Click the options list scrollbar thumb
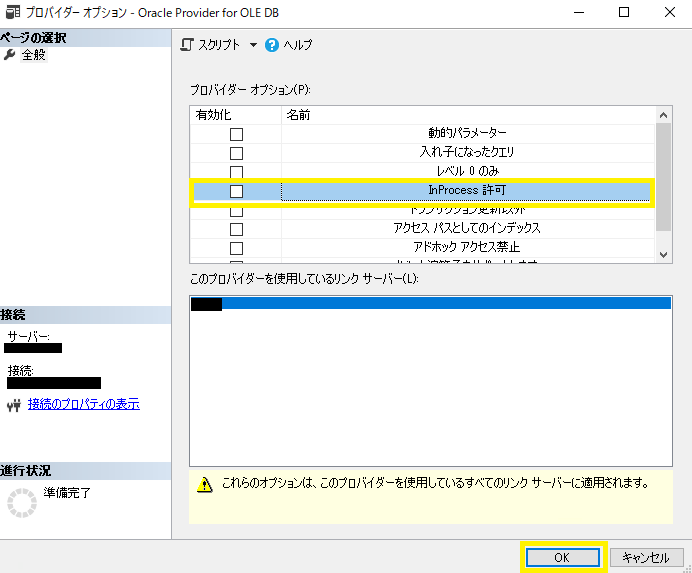 click(663, 177)
